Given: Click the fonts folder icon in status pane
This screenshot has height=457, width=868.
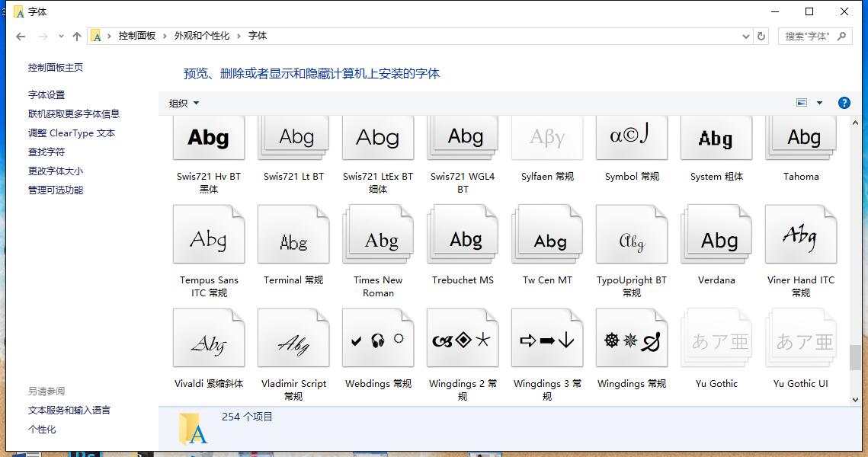Looking at the screenshot, I should pyautogui.click(x=193, y=429).
